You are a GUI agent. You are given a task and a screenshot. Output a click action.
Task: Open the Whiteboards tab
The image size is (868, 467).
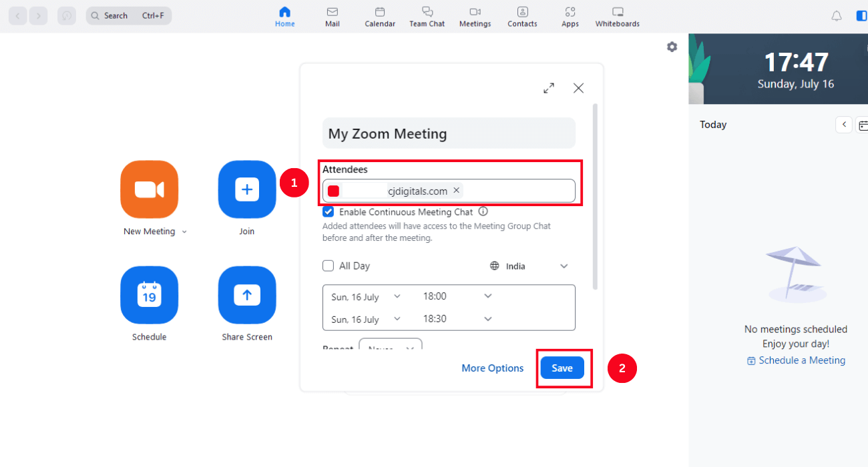[618, 17]
